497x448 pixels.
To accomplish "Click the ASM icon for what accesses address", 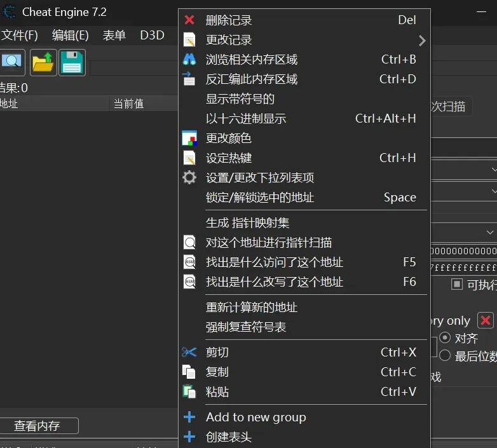I will (189, 262).
